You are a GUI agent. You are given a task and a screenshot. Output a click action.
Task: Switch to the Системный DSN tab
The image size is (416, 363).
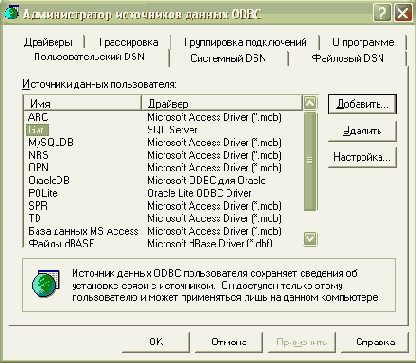click(228, 58)
